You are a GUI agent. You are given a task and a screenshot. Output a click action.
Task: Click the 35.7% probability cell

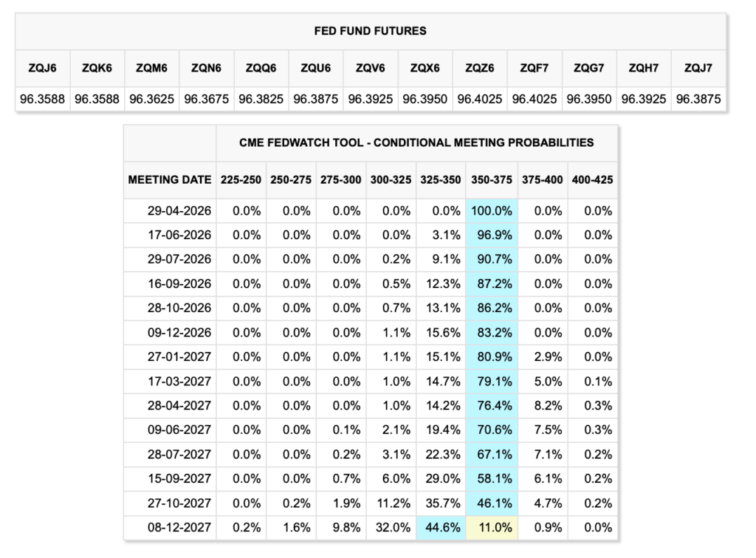pos(441,503)
